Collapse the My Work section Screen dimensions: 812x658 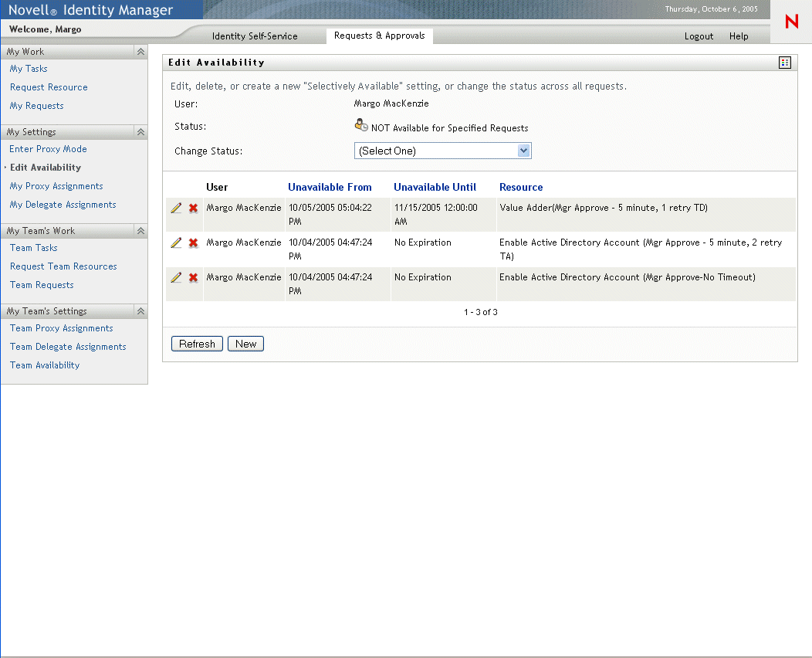[140, 52]
